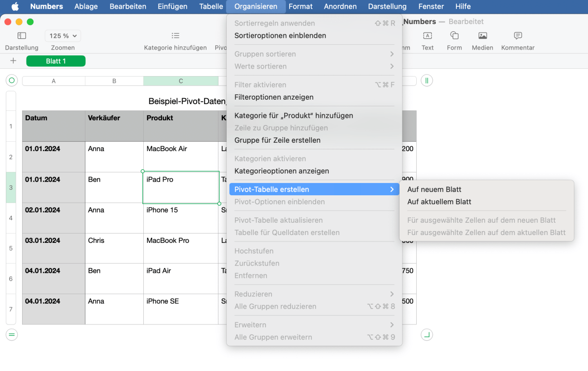Click the add-row handle below the table
The height and width of the screenshot is (371, 588).
click(x=12, y=335)
